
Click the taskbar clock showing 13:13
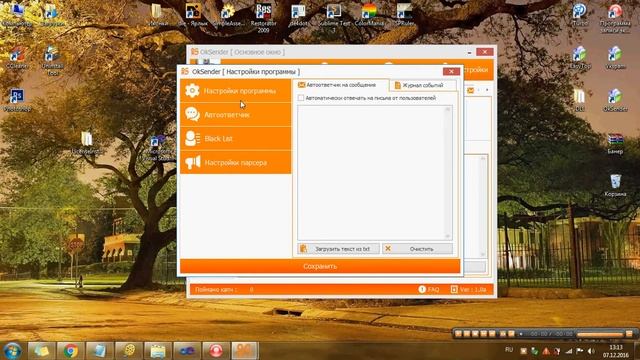coord(616,351)
